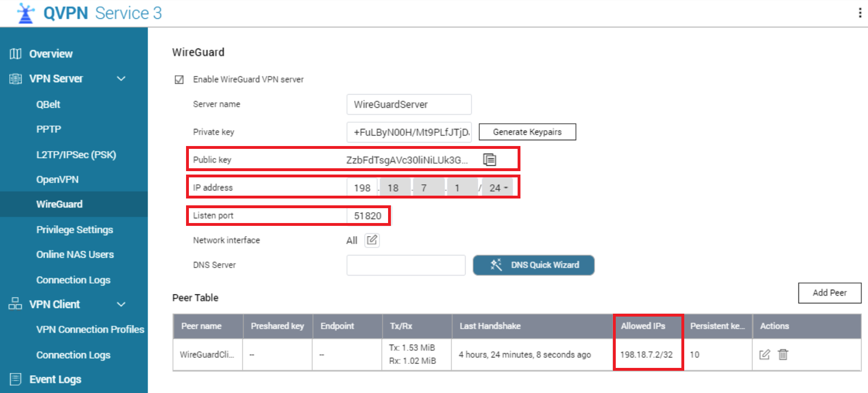Collapse the VPN Client section chevron

121,304
